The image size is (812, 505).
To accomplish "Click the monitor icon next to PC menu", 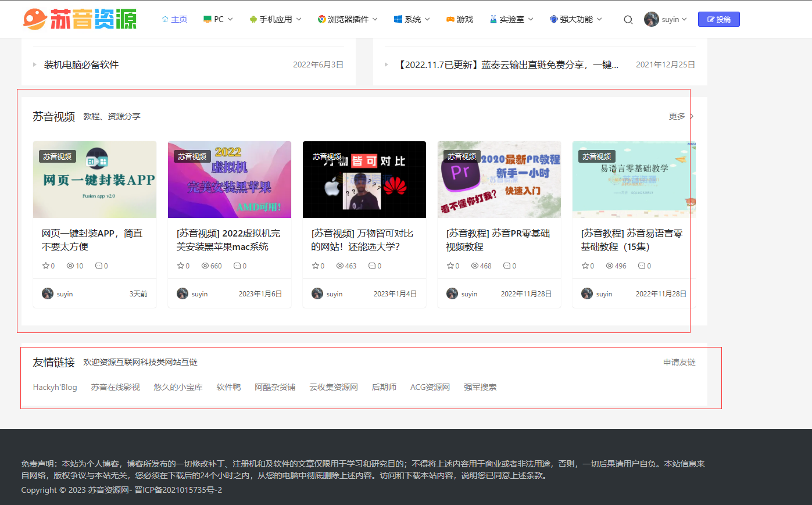I will point(206,19).
